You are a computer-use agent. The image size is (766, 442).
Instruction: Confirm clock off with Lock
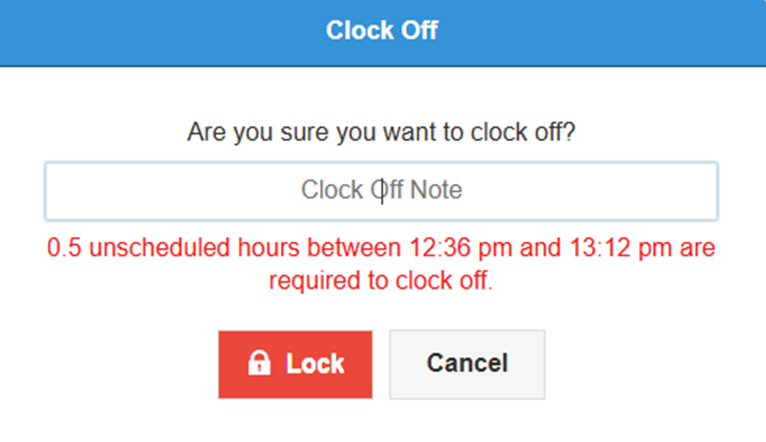[x=295, y=364]
